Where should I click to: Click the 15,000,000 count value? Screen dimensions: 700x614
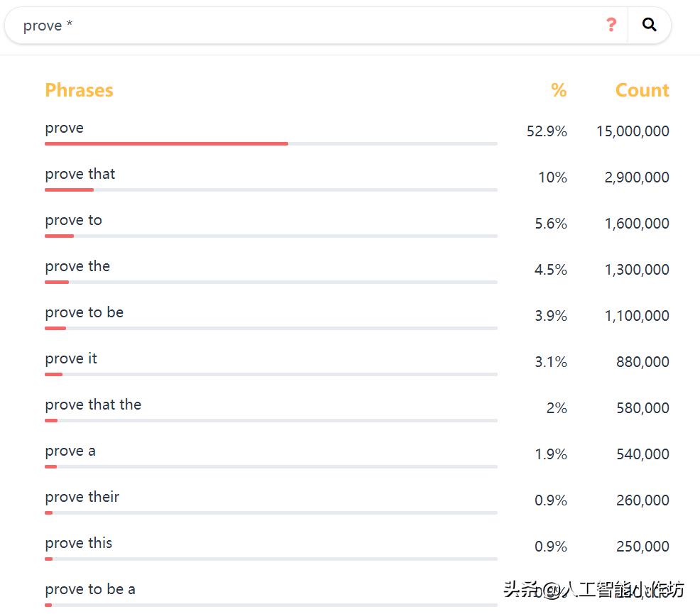tap(633, 131)
